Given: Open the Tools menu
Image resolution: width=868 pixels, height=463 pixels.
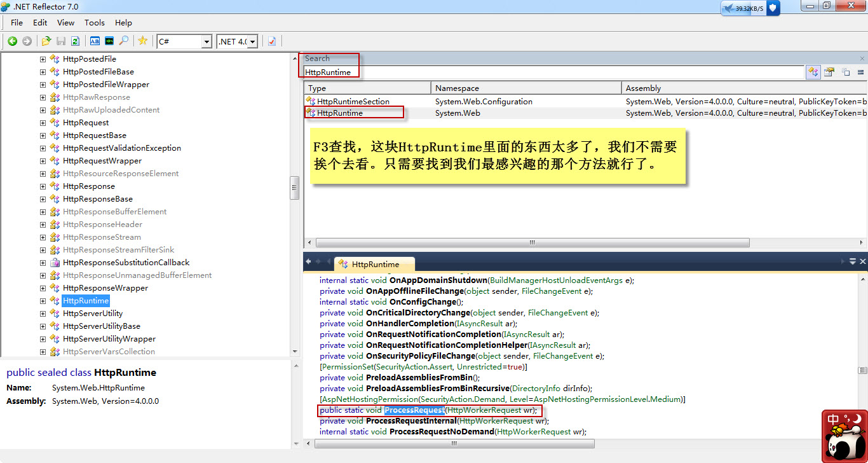Looking at the screenshot, I should tap(94, 22).
